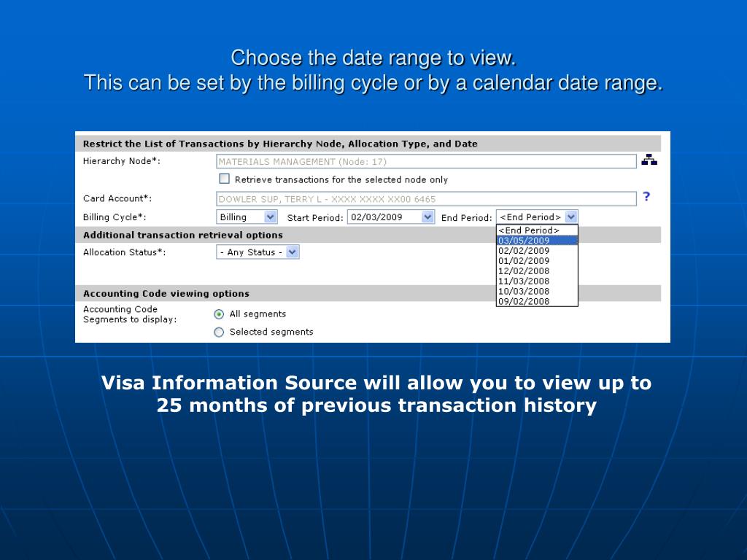
Task: Choose 09/02/2008 in the End Period list
Action: click(x=537, y=301)
